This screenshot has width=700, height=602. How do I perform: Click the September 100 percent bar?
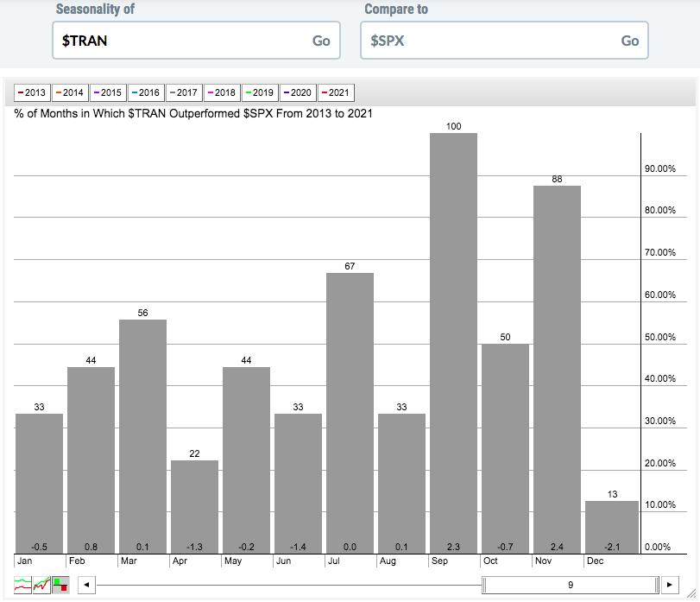click(453, 343)
